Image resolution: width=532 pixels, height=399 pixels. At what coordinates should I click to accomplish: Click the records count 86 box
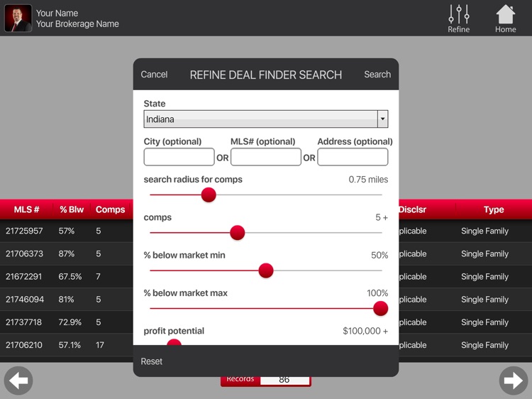point(284,381)
